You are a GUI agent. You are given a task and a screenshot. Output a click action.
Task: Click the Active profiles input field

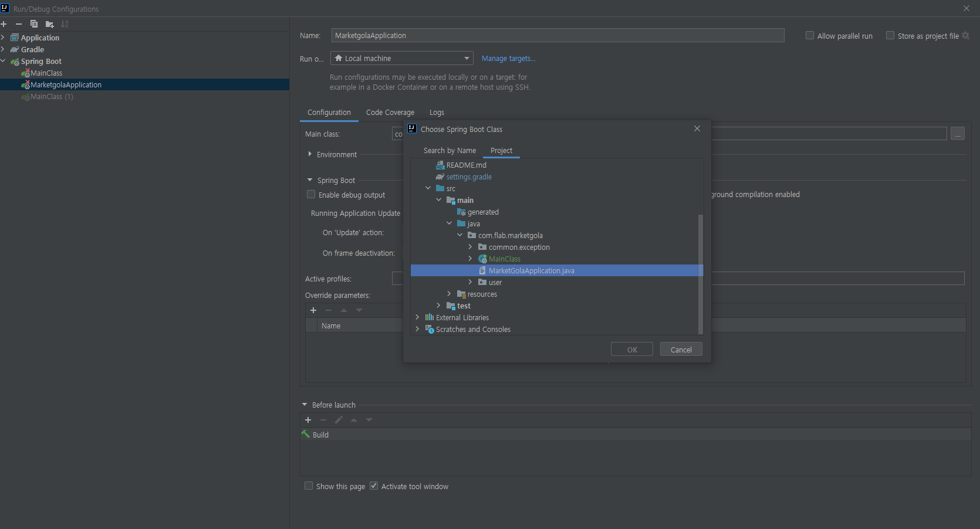click(678, 279)
